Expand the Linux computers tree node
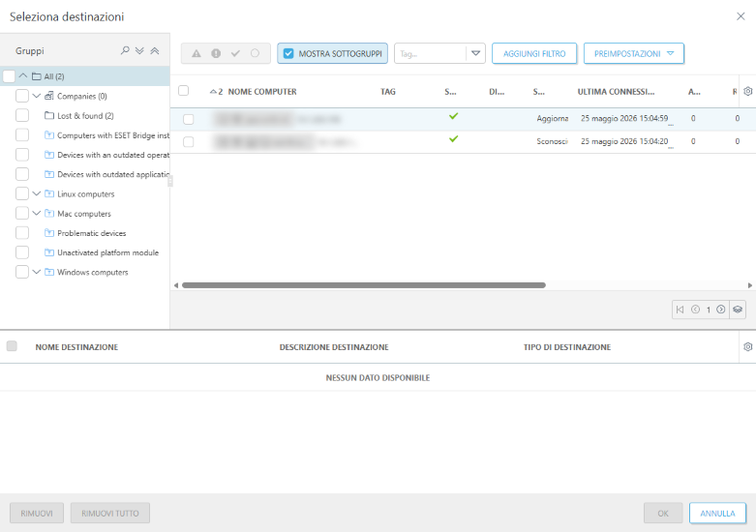 pos(37,193)
